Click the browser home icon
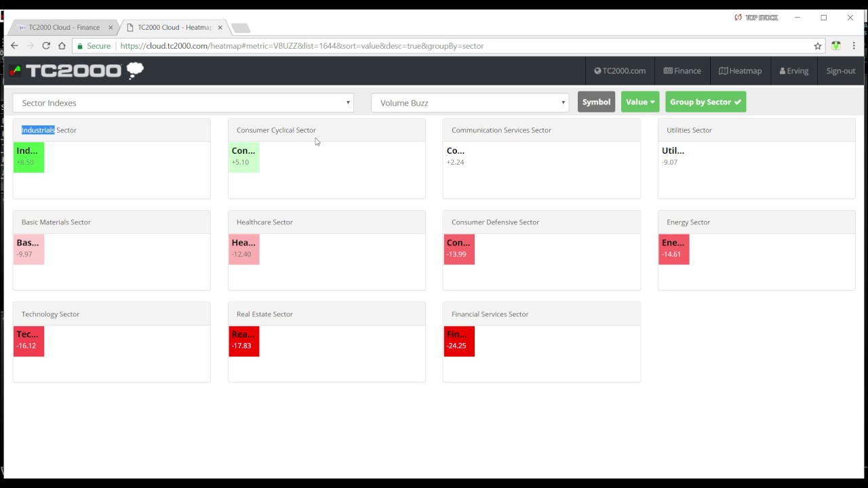The height and width of the screenshot is (488, 868). (x=62, y=46)
